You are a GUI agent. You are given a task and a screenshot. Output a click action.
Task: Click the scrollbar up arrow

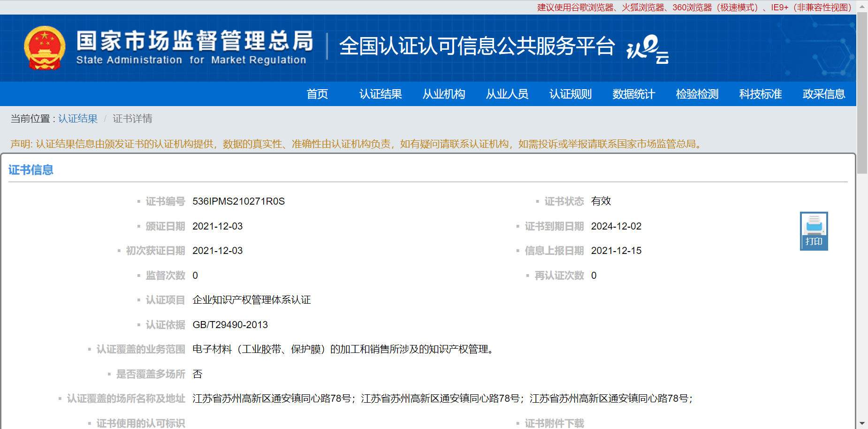[x=862, y=6]
